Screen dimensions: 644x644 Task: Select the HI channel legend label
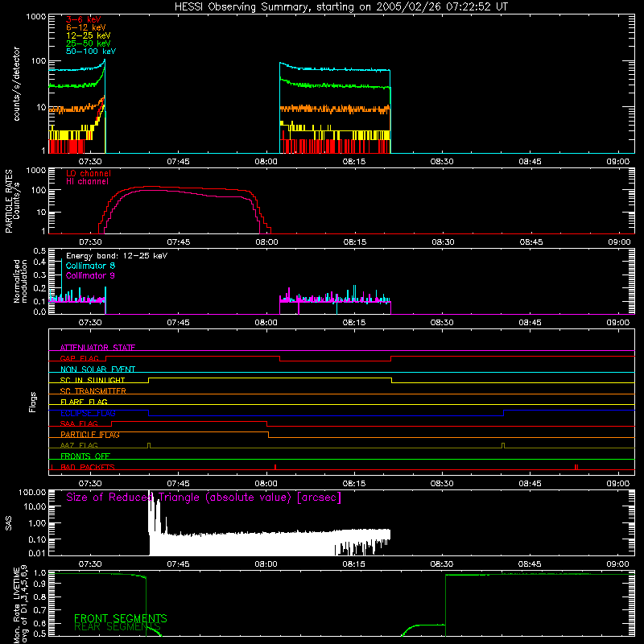click(x=87, y=182)
